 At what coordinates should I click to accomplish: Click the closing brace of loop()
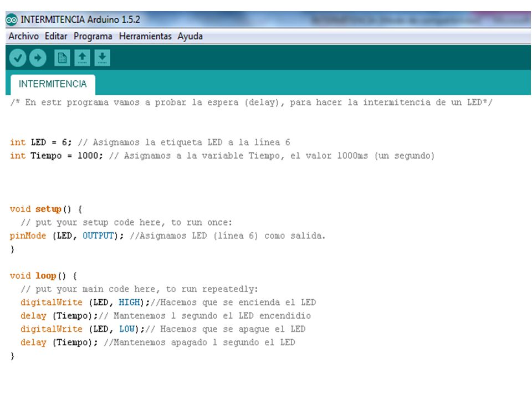(x=12, y=356)
